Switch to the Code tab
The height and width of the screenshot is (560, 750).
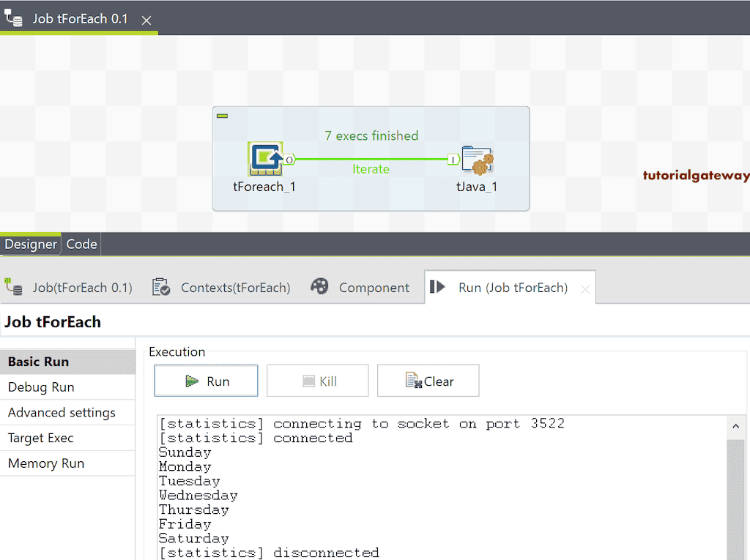click(81, 244)
